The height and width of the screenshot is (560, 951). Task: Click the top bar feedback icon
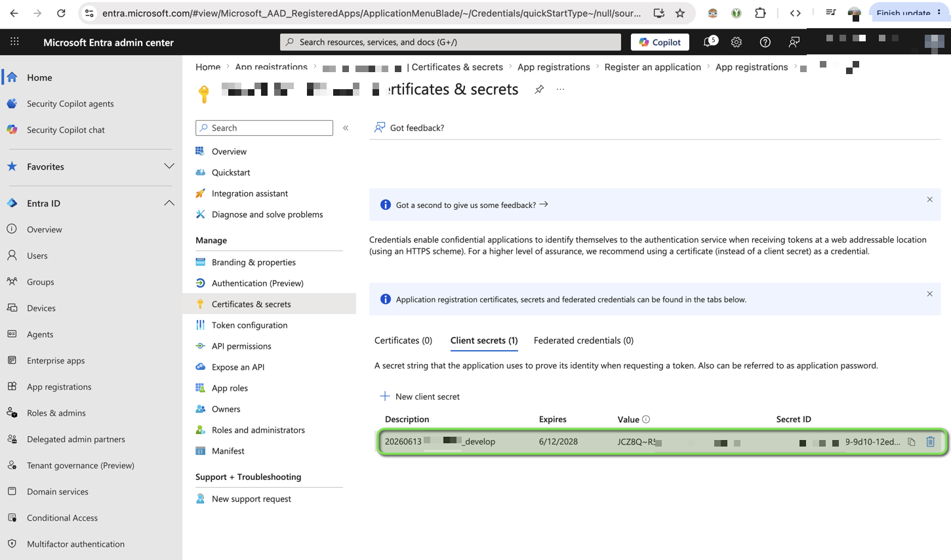tap(794, 42)
